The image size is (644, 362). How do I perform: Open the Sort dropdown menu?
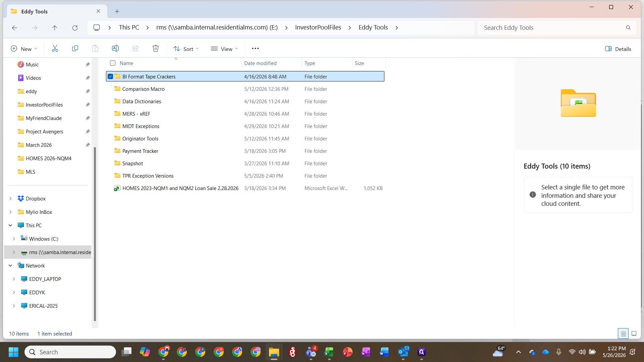point(186,49)
